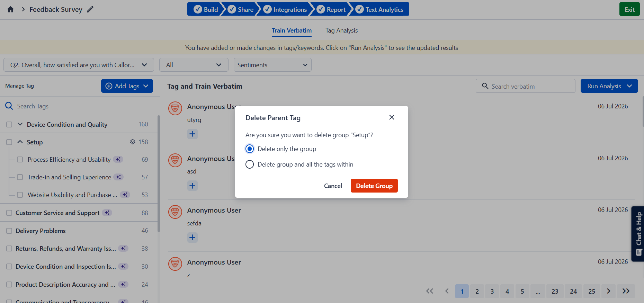
Task: Expand Device Condition and Quality group
Action: [x=20, y=124]
